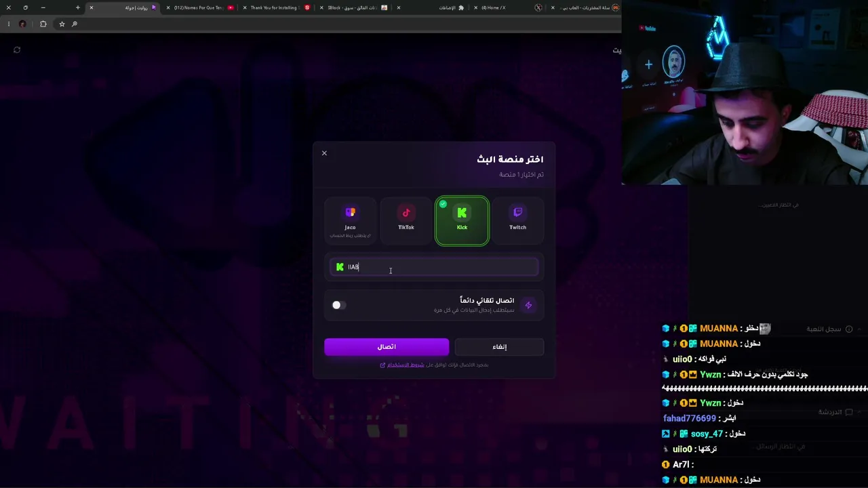Click the profile avatar in the webcam overlay

(673, 63)
